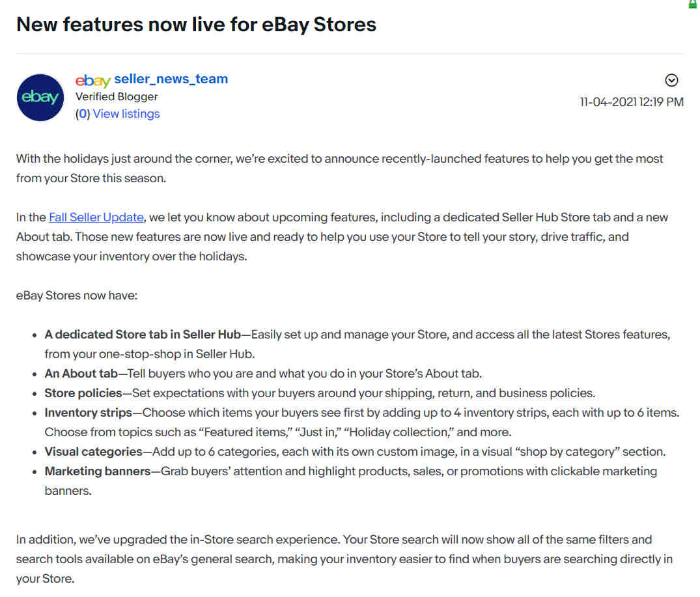Screen dimensions: 700x597
Task: Click the 'eBay Stores now have:' line
Action: [77, 296]
